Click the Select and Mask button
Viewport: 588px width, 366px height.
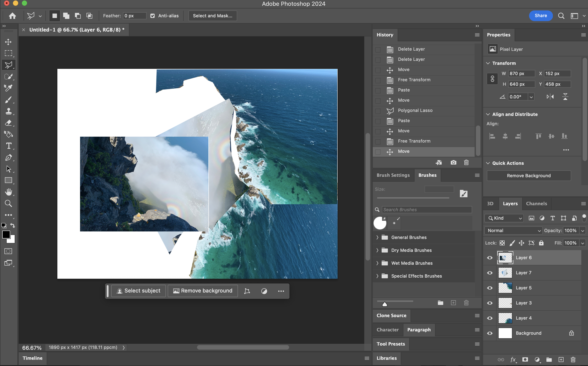(212, 16)
